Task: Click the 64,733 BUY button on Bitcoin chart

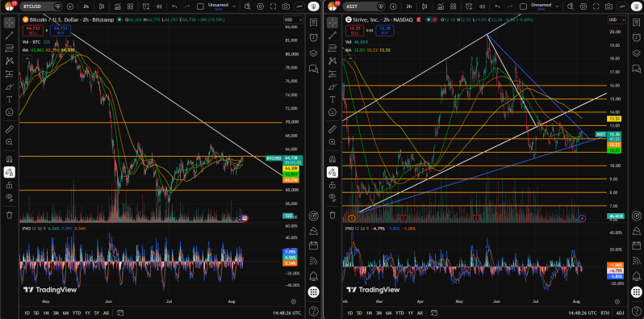Action: (x=61, y=30)
